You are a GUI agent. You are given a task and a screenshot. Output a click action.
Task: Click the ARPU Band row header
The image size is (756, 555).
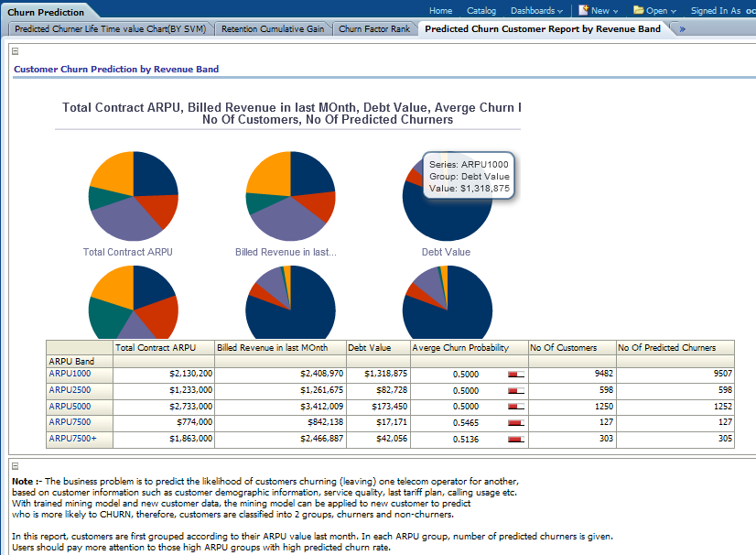(80, 361)
